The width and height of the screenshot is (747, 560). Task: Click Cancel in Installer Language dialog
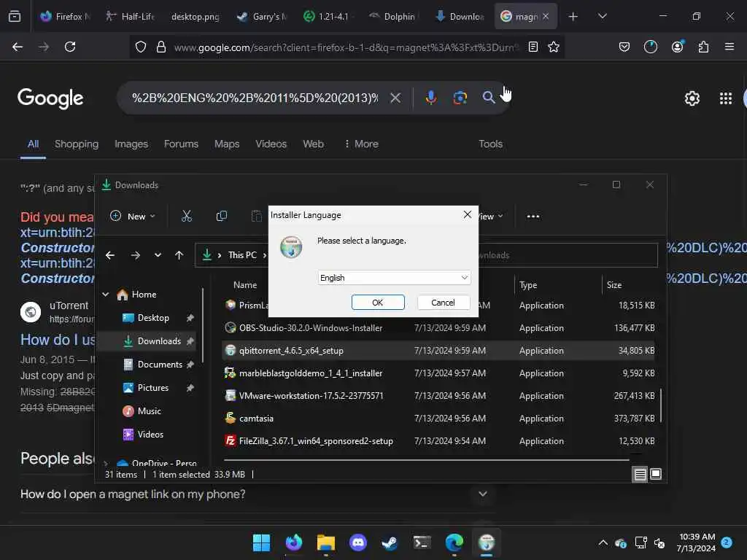(x=443, y=303)
